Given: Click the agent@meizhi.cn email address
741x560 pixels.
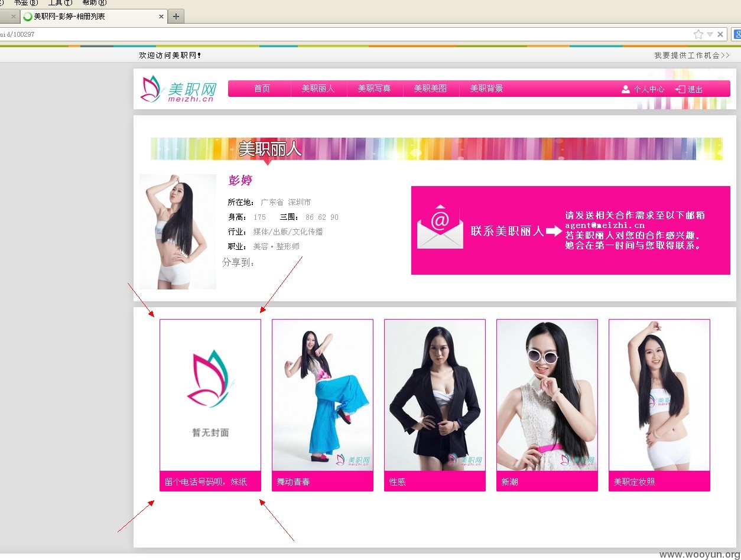Looking at the screenshot, I should pyautogui.click(x=605, y=225).
